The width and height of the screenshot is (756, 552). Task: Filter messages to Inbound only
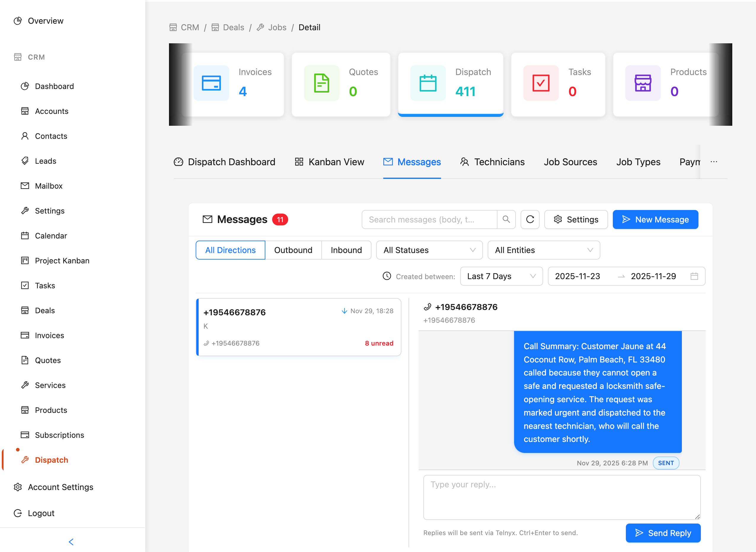coord(346,250)
